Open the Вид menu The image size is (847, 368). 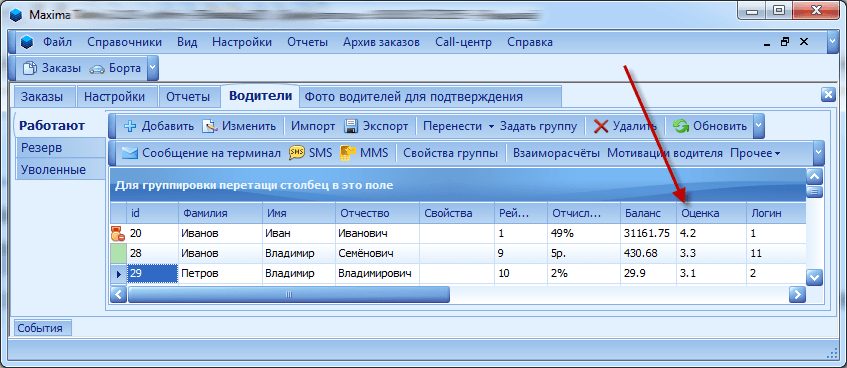(187, 42)
